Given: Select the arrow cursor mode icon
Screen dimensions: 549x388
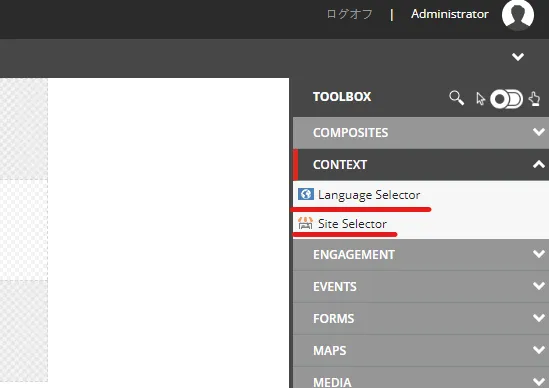Looking at the screenshot, I should pyautogui.click(x=480, y=99).
